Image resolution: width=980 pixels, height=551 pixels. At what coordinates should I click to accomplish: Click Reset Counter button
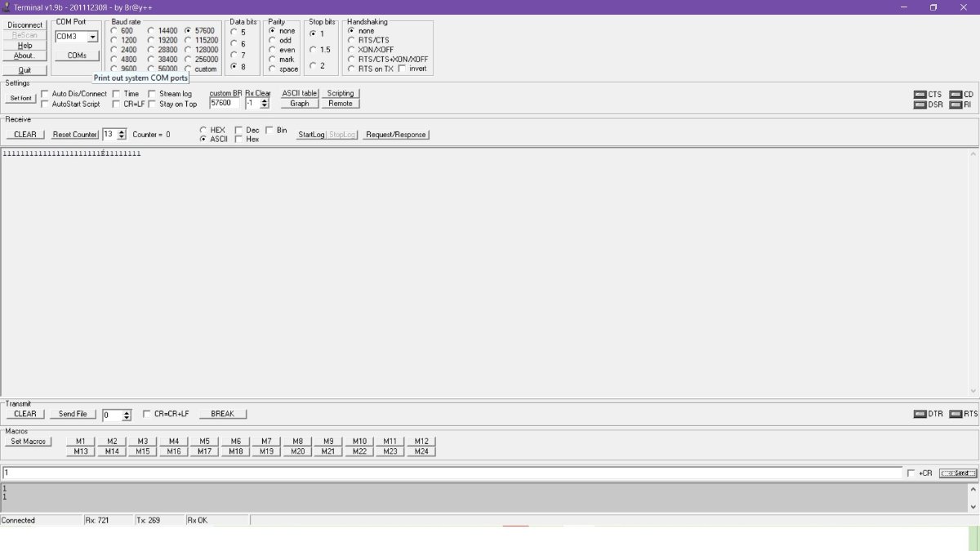point(74,134)
